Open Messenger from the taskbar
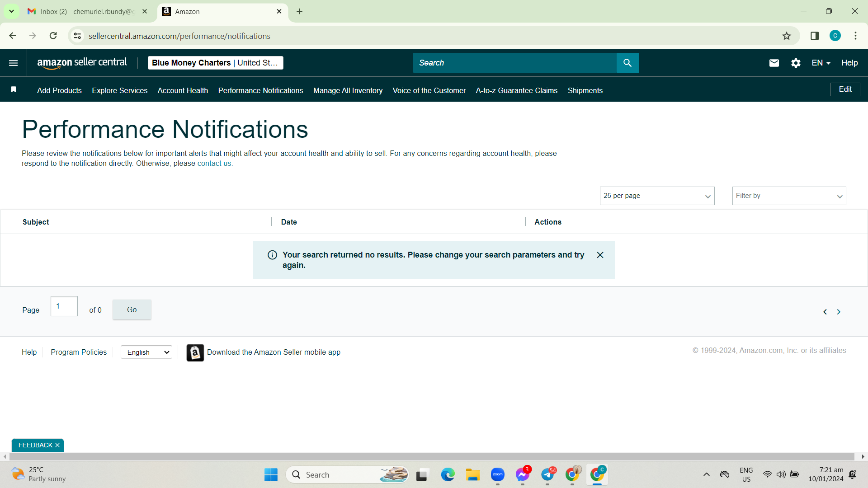Screen dimensions: 868x488 [523, 474]
